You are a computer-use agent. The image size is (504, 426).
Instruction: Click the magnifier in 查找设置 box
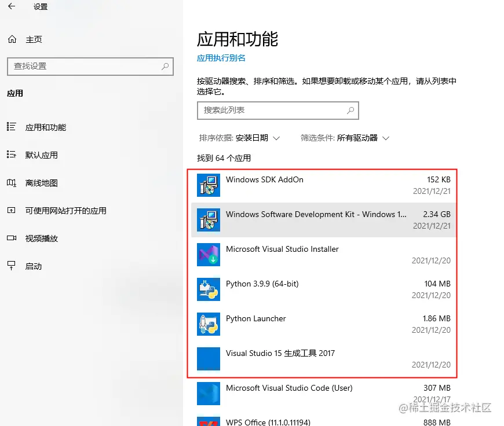pyautogui.click(x=165, y=67)
